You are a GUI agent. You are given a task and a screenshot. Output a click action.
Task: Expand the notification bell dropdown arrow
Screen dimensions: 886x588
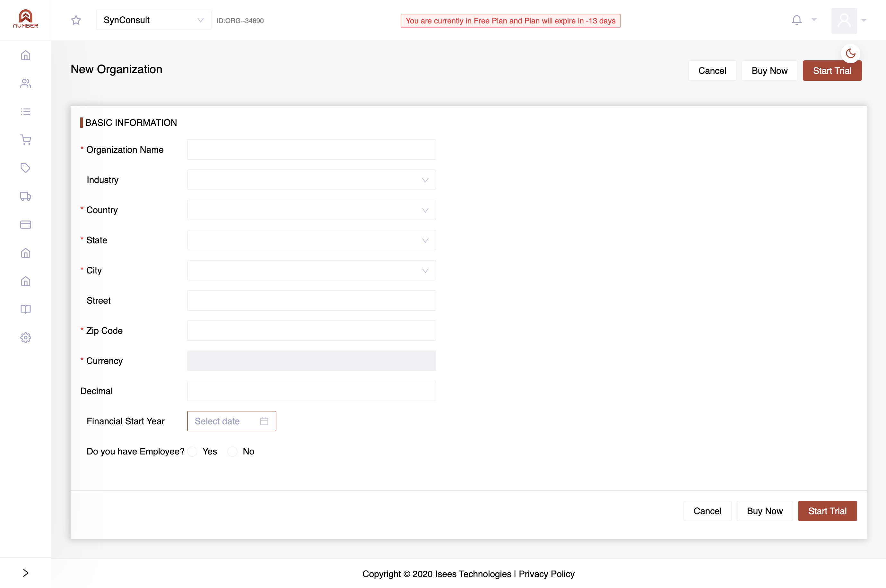(814, 20)
